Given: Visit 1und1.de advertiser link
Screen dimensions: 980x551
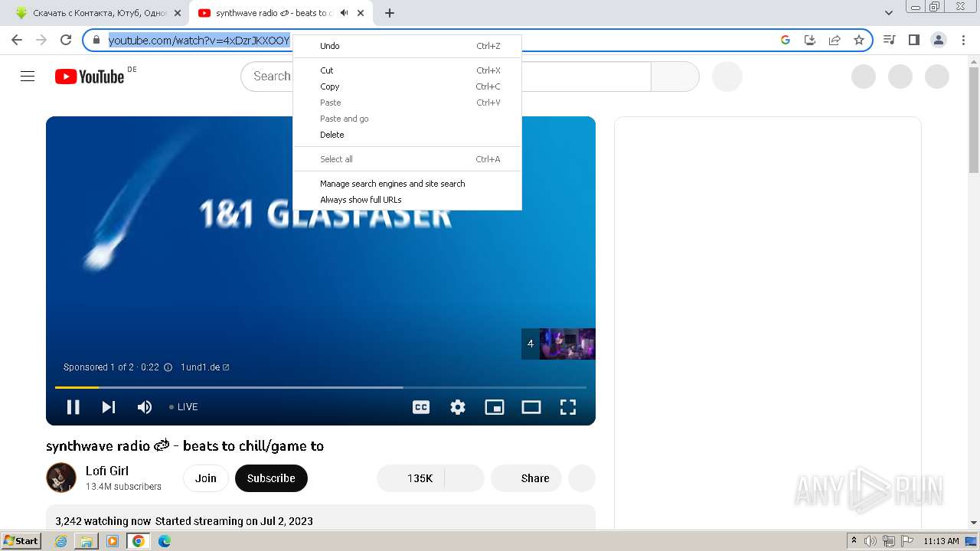Looking at the screenshot, I should (204, 367).
